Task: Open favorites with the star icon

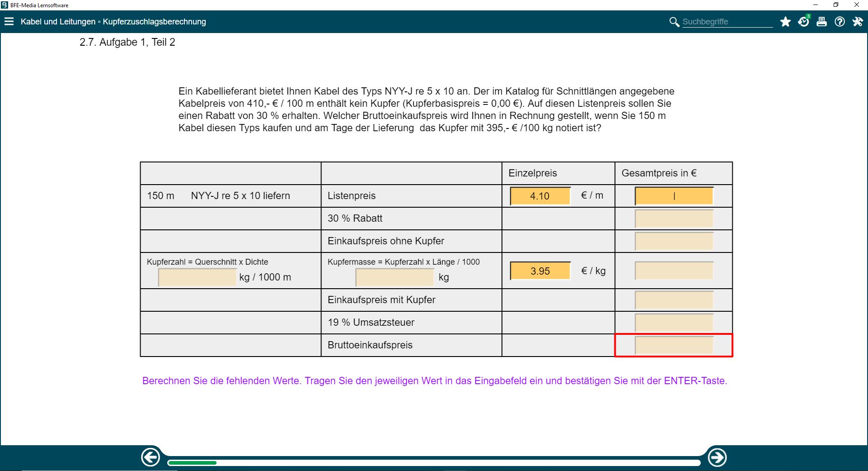Action: pos(785,22)
